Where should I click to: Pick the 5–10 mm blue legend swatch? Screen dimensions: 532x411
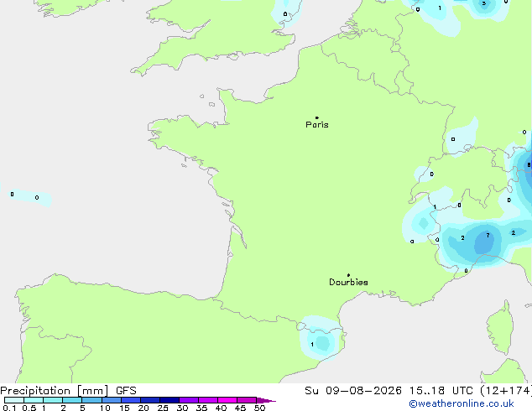click(x=92, y=400)
